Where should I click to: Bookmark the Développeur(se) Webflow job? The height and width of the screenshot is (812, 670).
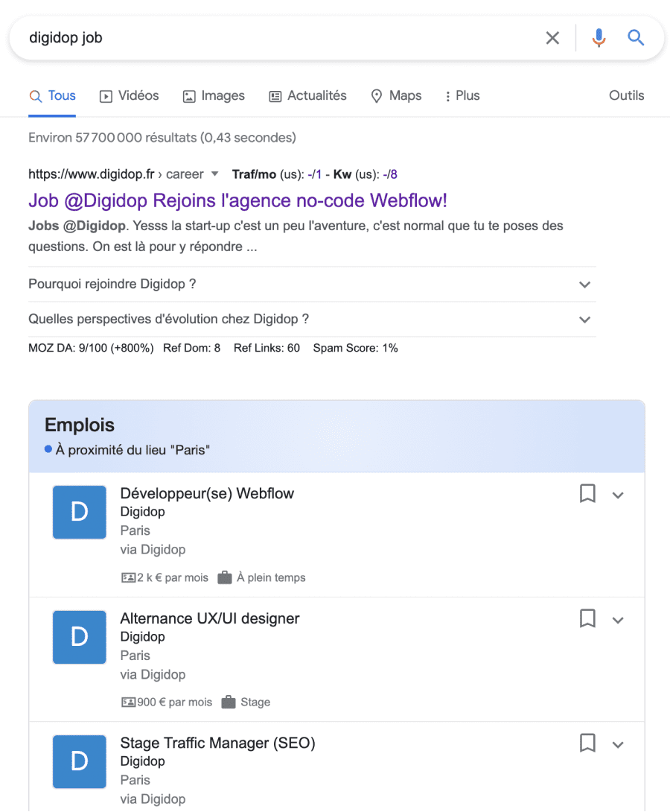click(x=587, y=493)
